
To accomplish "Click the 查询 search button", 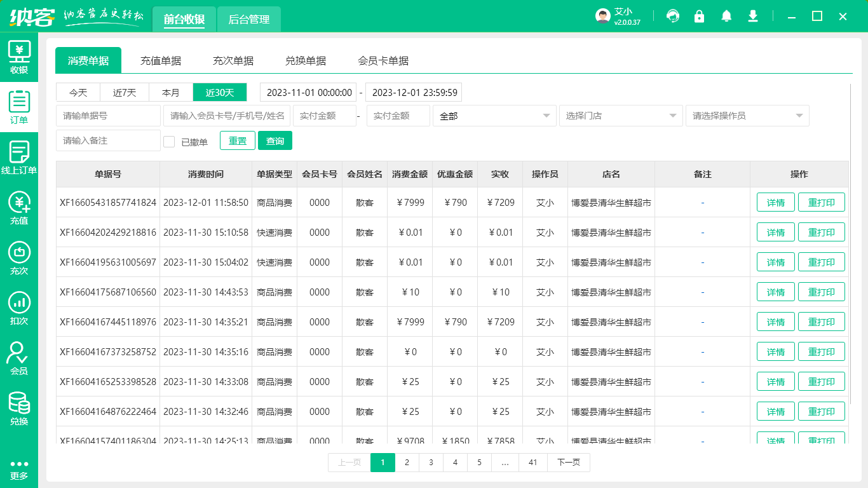I will pos(275,140).
